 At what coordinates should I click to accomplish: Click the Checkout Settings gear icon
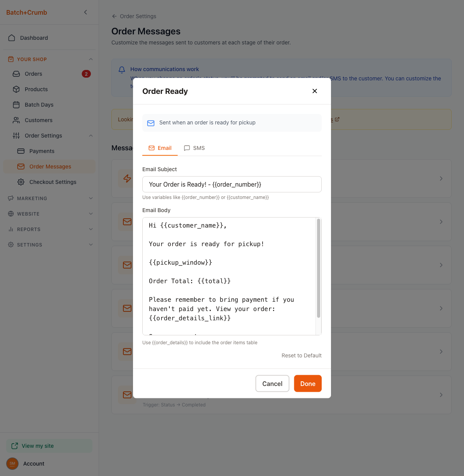(x=21, y=182)
